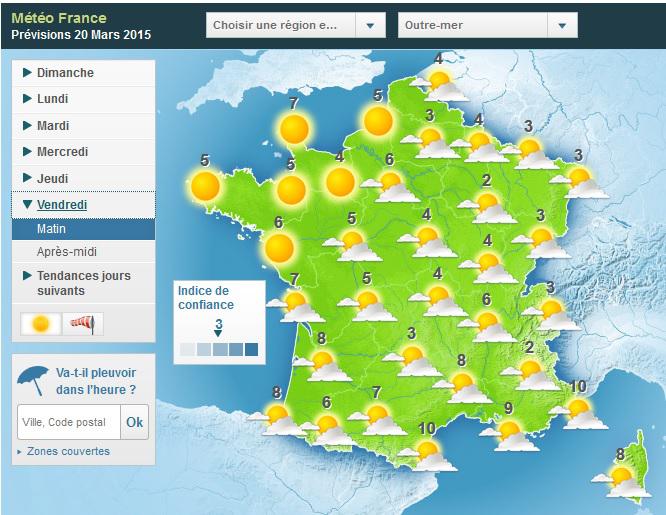Screen dimensions: 666x515
Task: Click the cloudy-sun icon marked 7 near La Rochelle
Action: coord(296,306)
